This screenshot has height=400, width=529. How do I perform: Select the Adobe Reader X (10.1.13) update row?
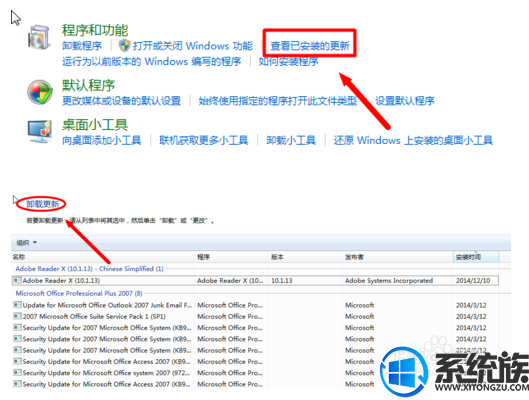point(255,280)
